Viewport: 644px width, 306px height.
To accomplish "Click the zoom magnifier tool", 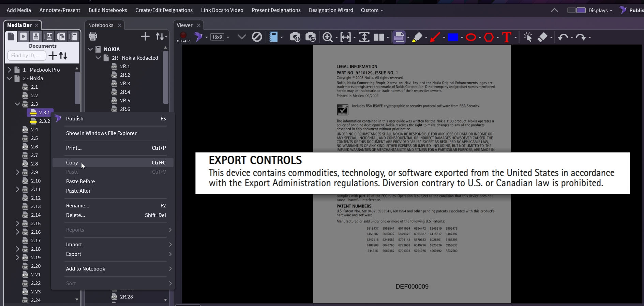I will click(328, 37).
